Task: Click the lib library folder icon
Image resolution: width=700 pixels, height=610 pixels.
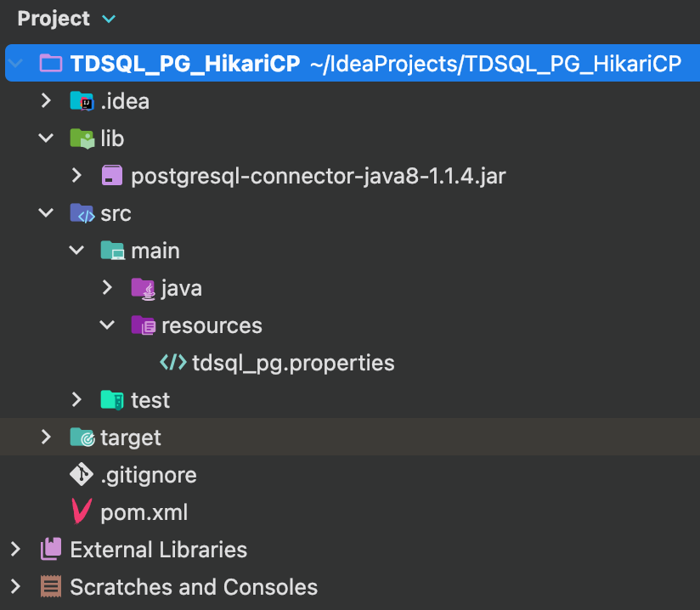Action: point(82,138)
